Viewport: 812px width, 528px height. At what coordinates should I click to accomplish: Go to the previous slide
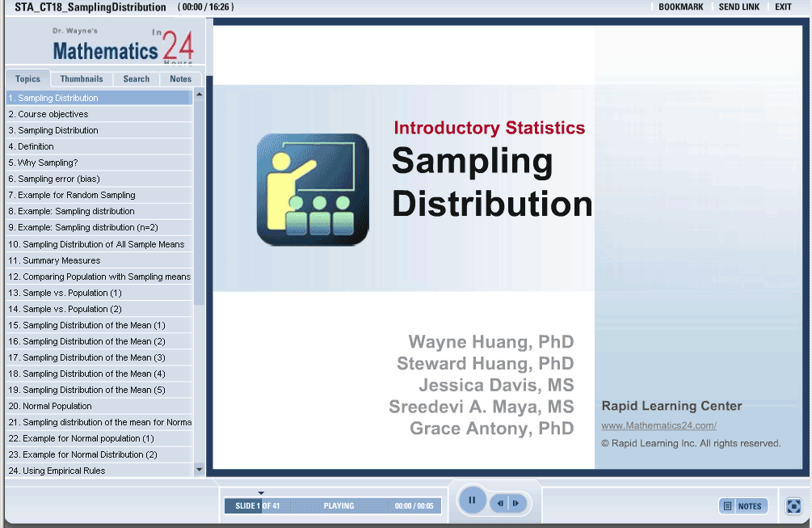501,504
